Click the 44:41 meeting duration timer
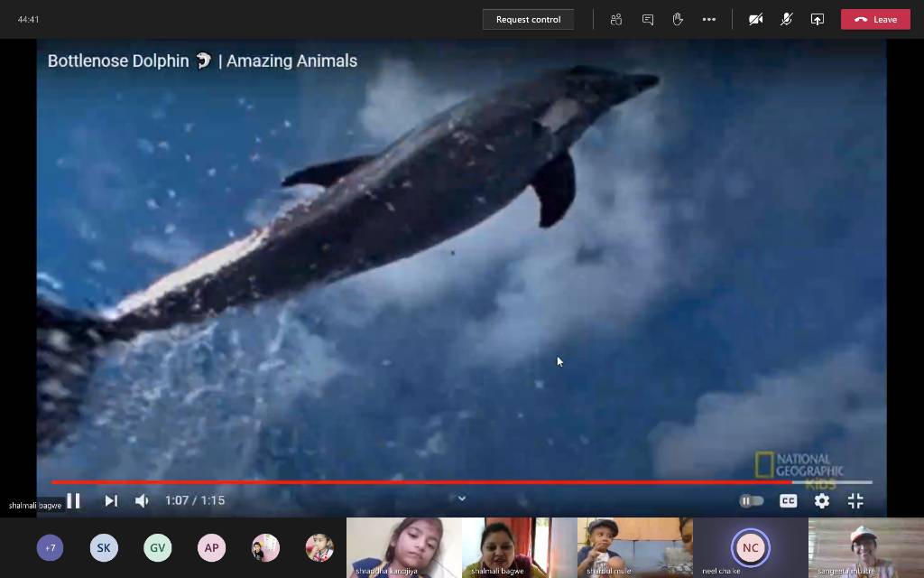Viewport: 924px width, 578px height. (x=28, y=20)
